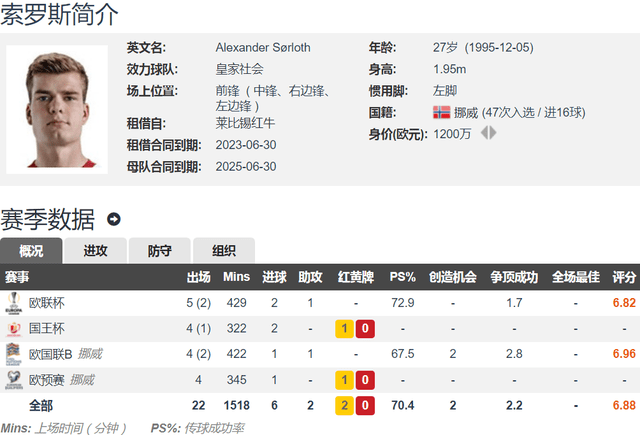Click the 6.82 rating in 欧联杯 row
This screenshot has width=640, height=435.
[624, 303]
